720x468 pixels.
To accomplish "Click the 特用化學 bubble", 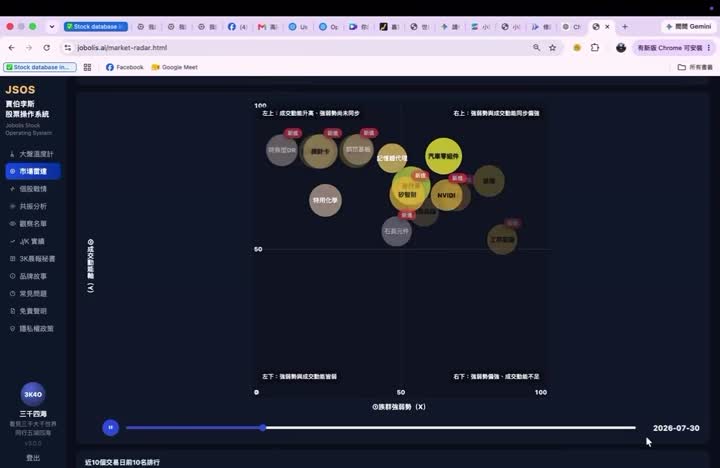I will 325,200.
